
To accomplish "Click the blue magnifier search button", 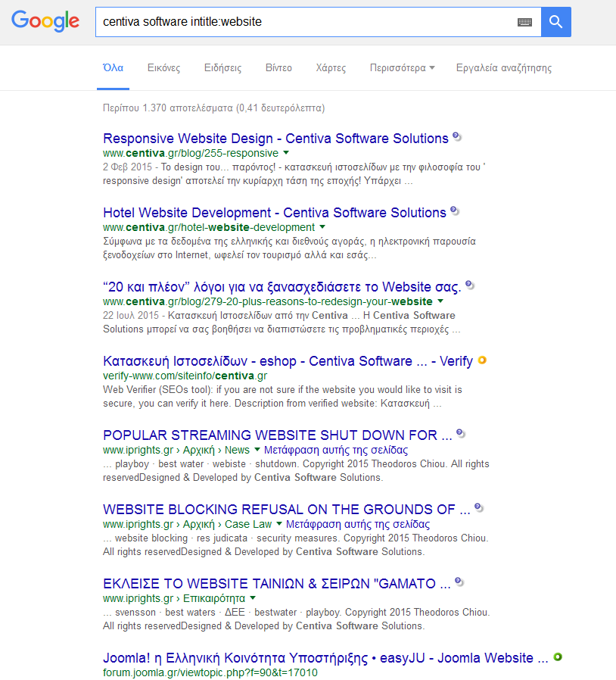I will point(555,22).
